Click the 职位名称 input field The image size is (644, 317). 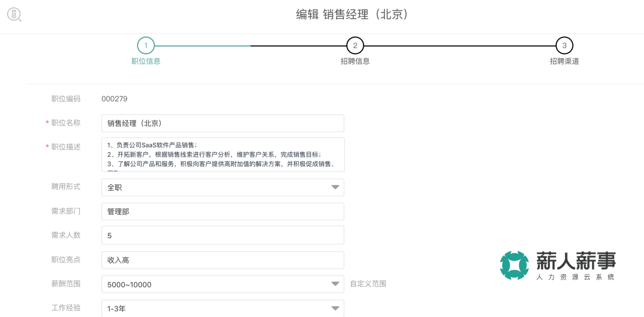click(x=222, y=123)
